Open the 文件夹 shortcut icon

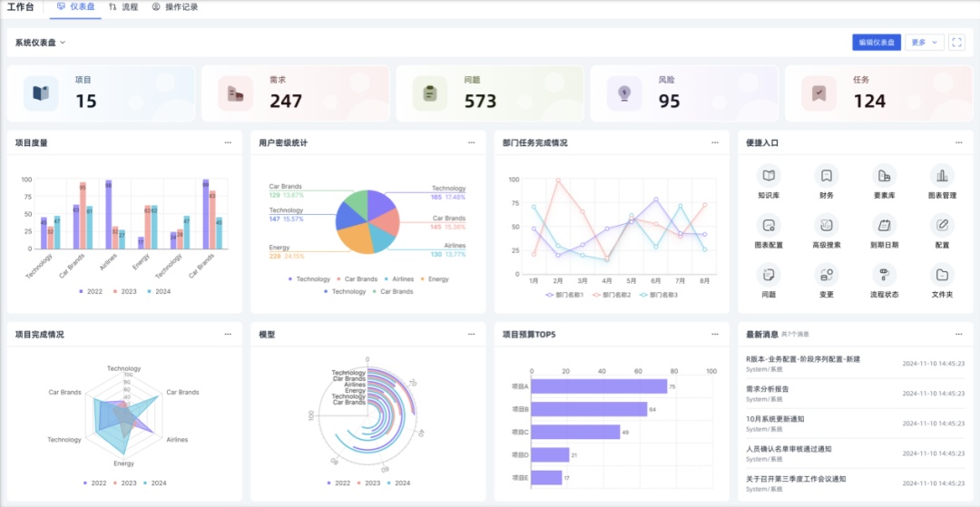click(942, 274)
